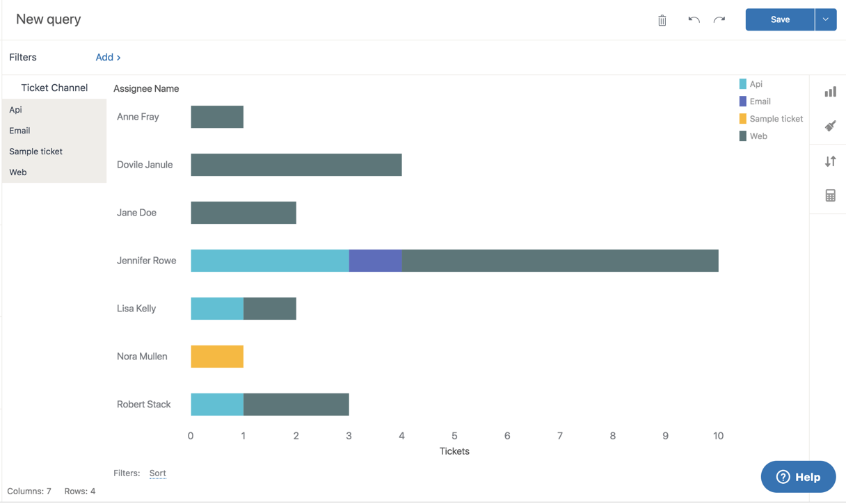Select the chart configuration brush icon

(x=830, y=126)
